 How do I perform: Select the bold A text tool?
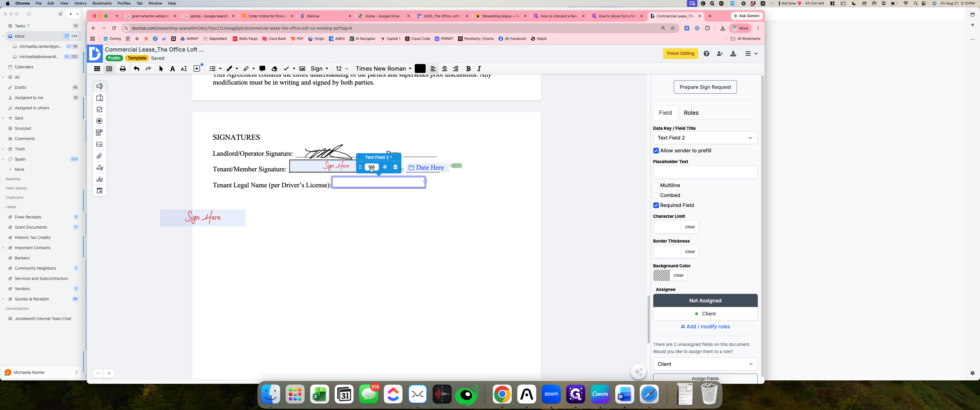pyautogui.click(x=172, y=68)
